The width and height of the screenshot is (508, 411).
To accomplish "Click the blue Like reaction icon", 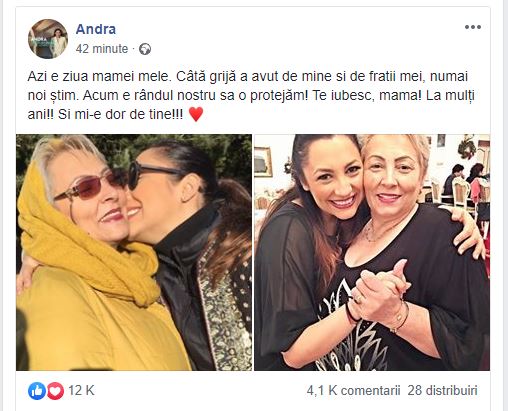I will [x=37, y=391].
